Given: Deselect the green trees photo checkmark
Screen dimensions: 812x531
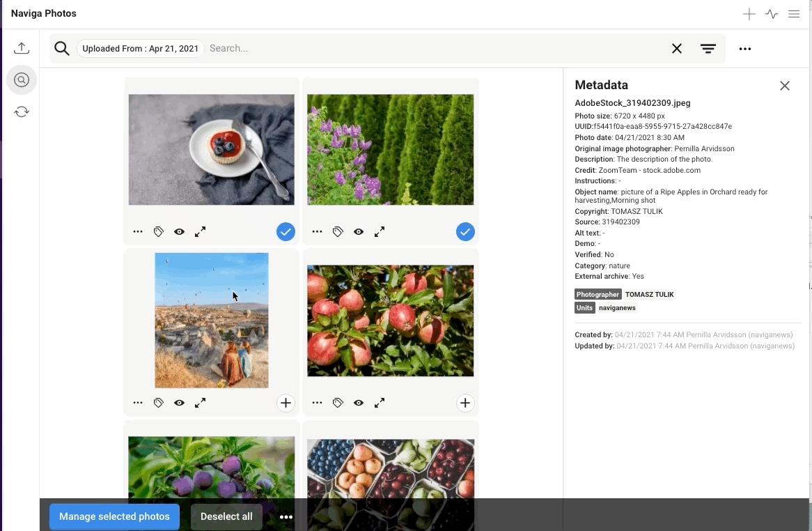Looking at the screenshot, I should pos(465,232).
